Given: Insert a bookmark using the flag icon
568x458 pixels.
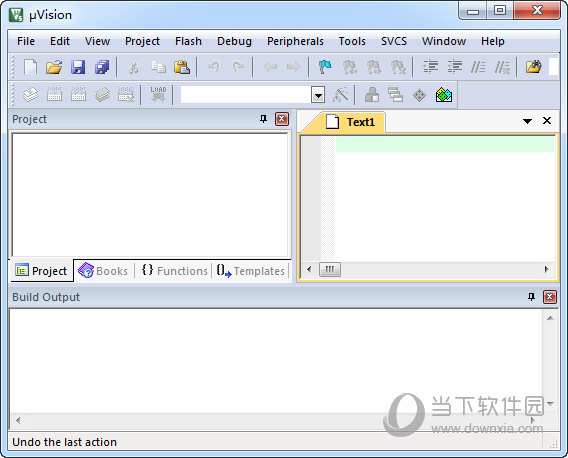Looking at the screenshot, I should [x=325, y=67].
